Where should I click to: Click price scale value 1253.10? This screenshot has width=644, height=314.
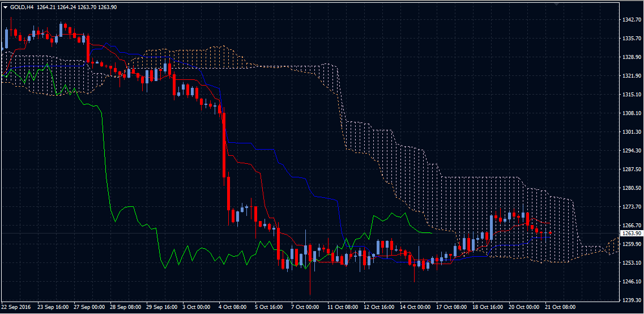point(632,262)
